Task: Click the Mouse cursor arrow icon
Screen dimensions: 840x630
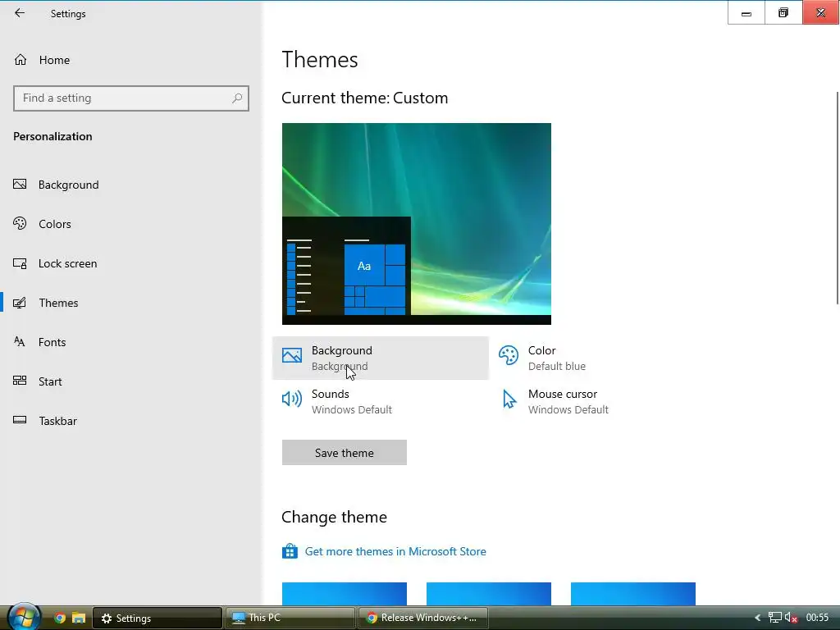Action: [509, 399]
